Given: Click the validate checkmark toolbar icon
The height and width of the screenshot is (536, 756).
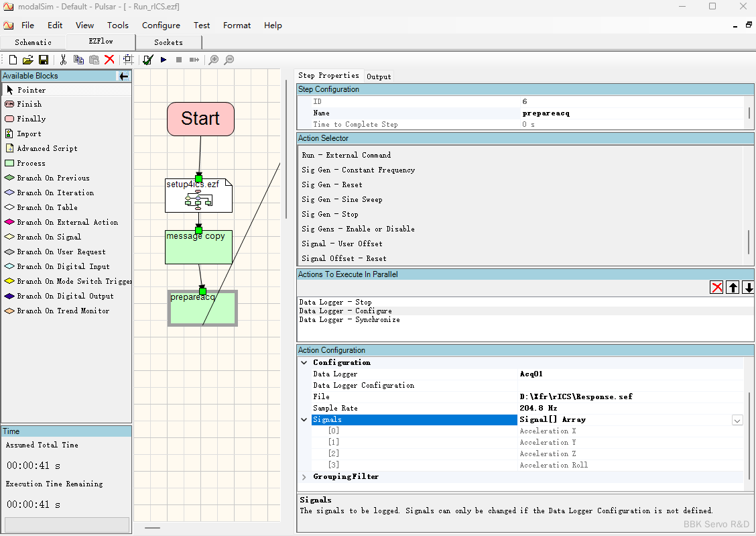Looking at the screenshot, I should (148, 60).
